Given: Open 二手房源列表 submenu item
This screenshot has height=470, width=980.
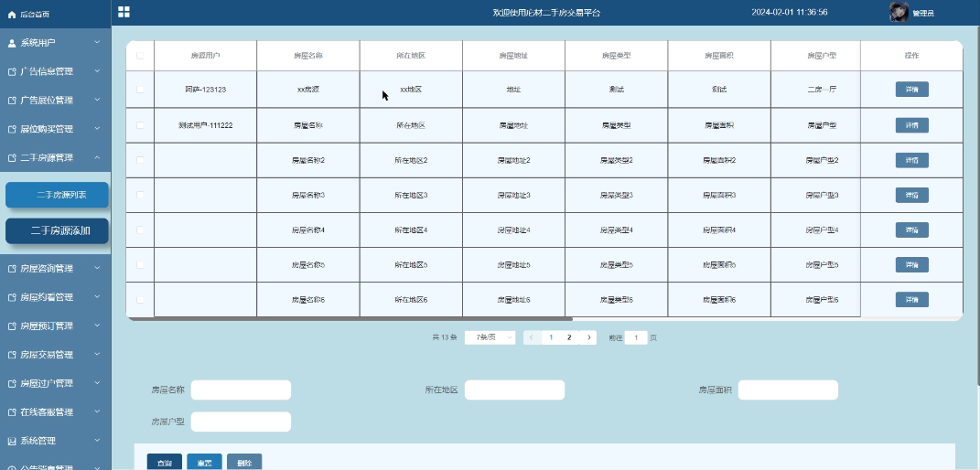Looking at the screenshot, I should pyautogui.click(x=57, y=195).
